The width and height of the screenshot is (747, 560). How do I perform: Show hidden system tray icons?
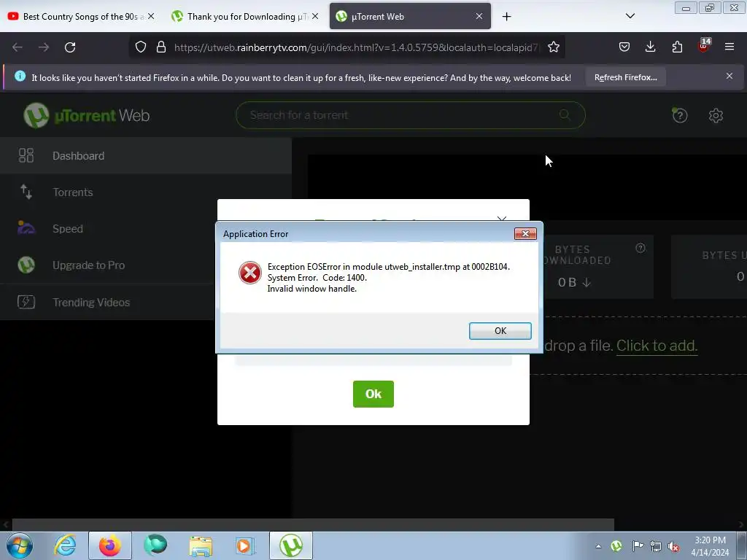tap(598, 546)
